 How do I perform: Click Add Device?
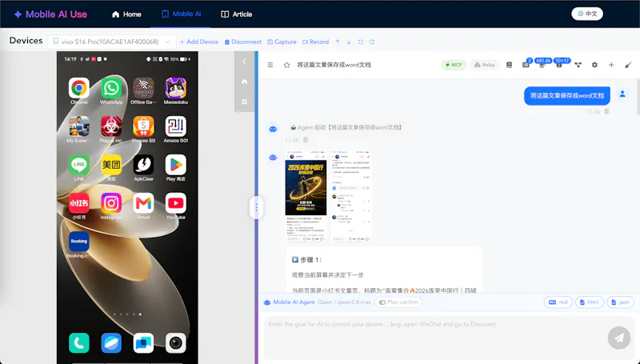(198, 42)
